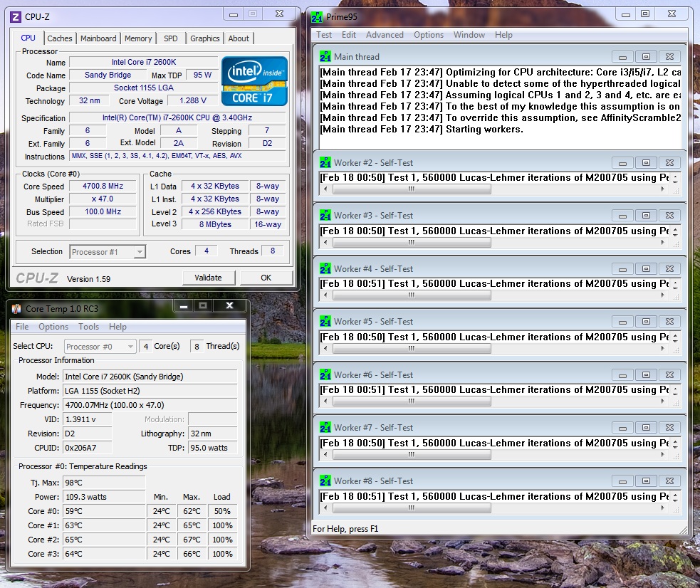Viewport: 700px width, 588px height.
Task: Click the Worker #2 vertical scroll stepper
Action: click(676, 179)
